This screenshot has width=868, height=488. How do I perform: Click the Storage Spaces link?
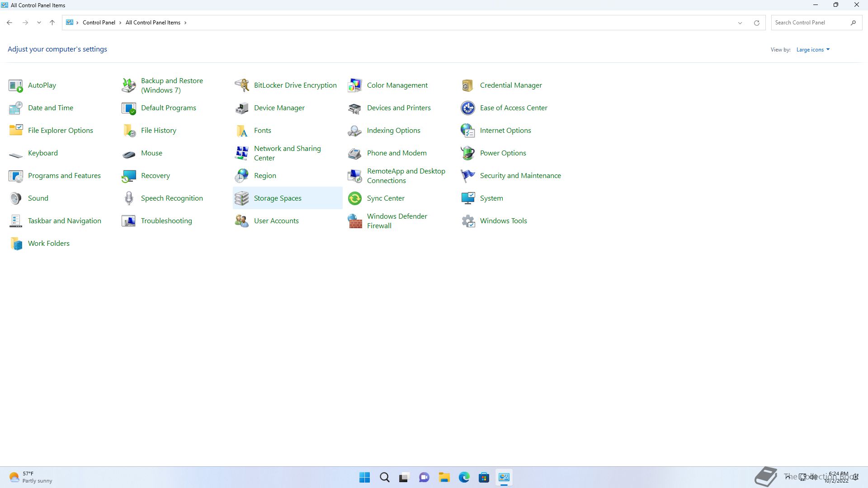coord(278,198)
